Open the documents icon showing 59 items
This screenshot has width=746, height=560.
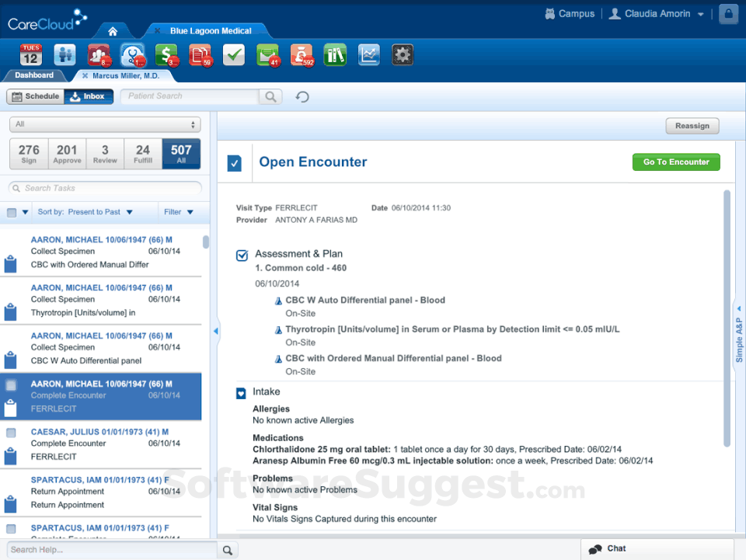200,55
